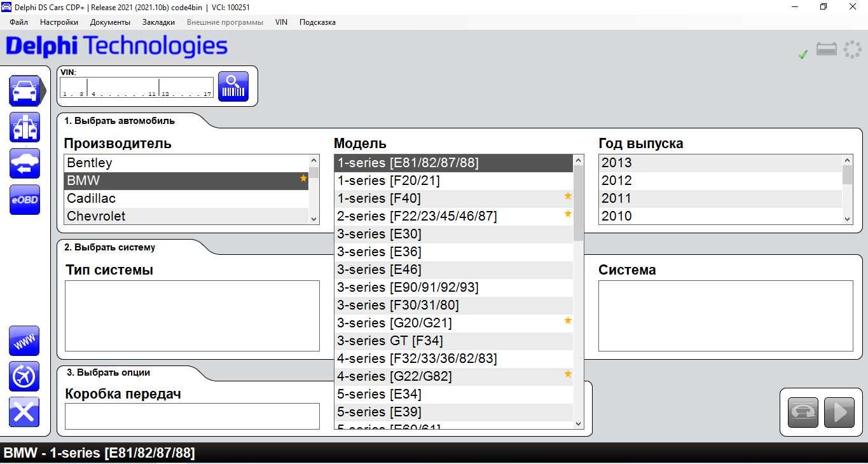Select model 5-series [E39]

[453, 412]
